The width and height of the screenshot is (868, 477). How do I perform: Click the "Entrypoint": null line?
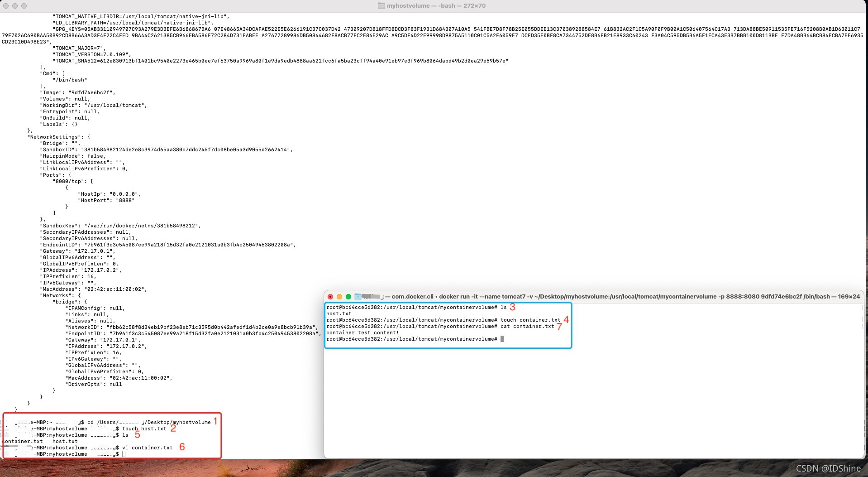tap(70, 111)
